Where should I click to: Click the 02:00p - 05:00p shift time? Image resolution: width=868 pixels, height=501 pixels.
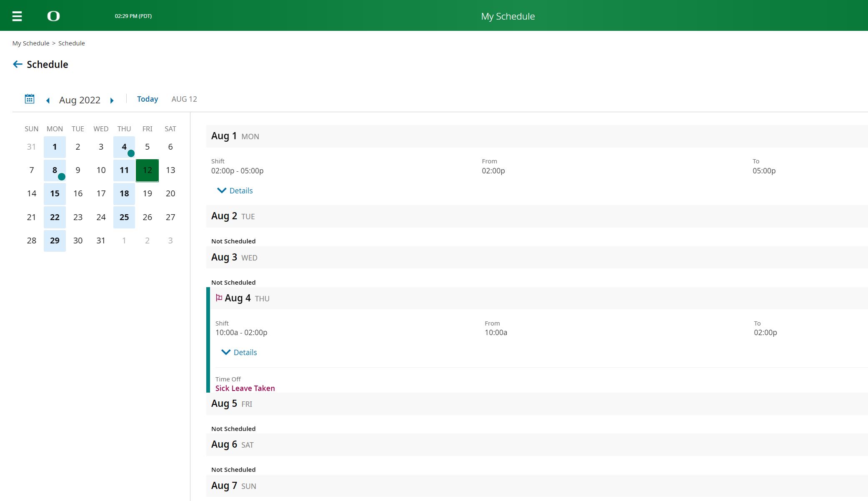click(237, 171)
